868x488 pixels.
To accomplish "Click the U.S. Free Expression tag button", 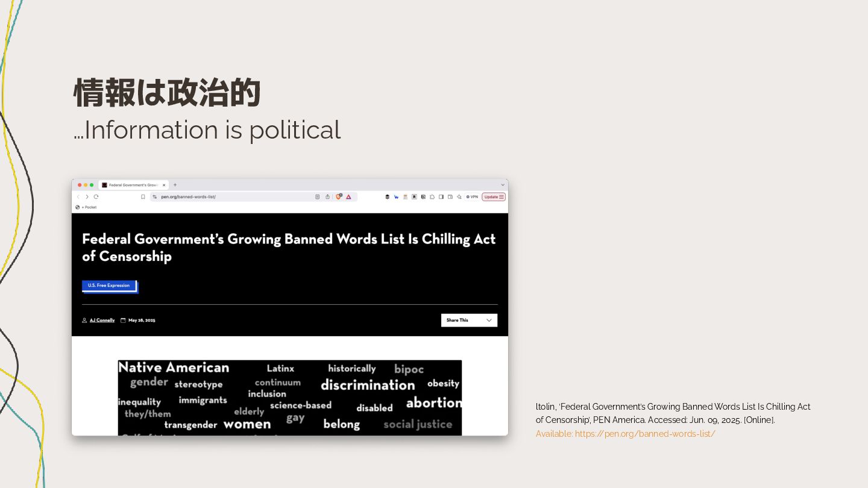I will [109, 286].
